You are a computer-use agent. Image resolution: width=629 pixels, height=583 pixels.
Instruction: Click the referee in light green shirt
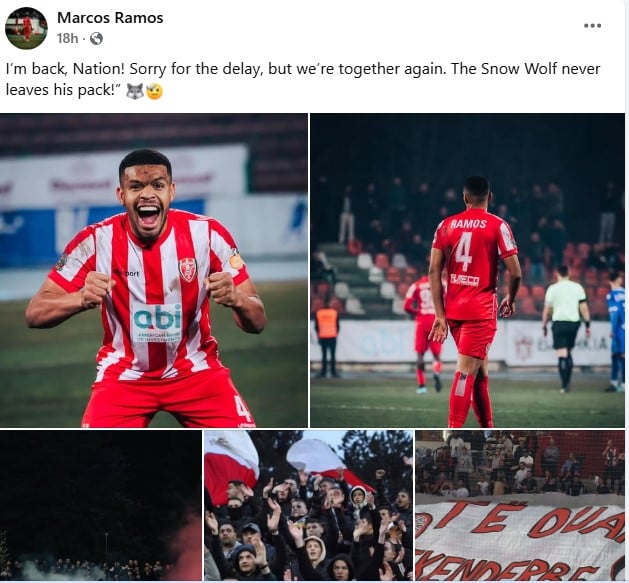tap(565, 329)
